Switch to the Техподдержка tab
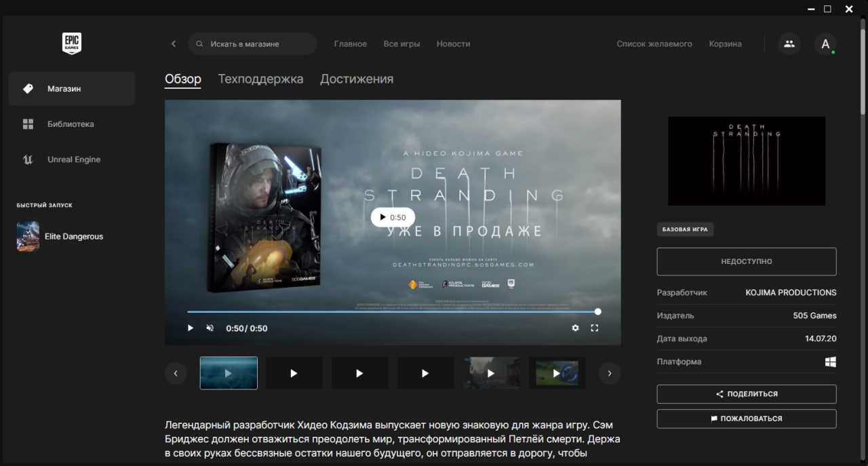The width and height of the screenshot is (868, 466). coord(260,79)
